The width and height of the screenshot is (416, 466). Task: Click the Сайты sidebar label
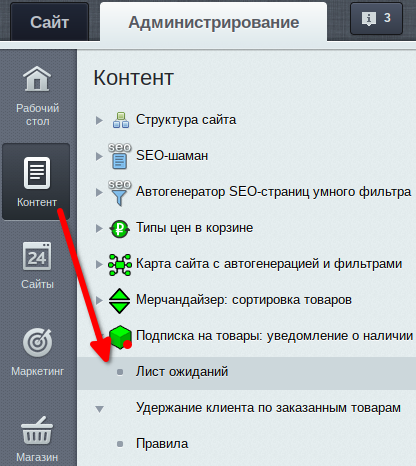[x=37, y=284]
